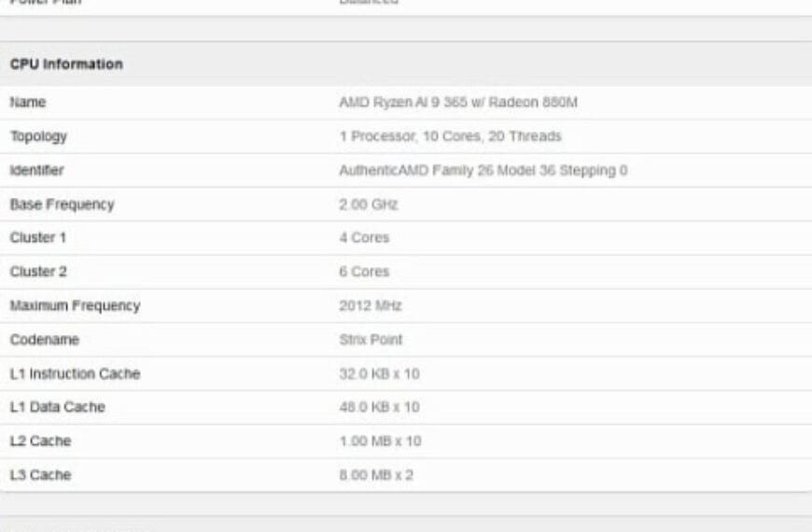Click the Codename label
This screenshot has height=532, width=812.
click(x=45, y=340)
